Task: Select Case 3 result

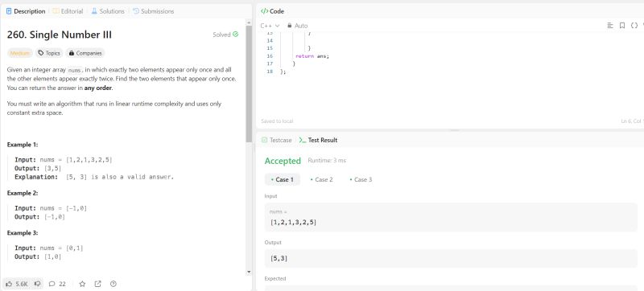Action: (x=361, y=179)
